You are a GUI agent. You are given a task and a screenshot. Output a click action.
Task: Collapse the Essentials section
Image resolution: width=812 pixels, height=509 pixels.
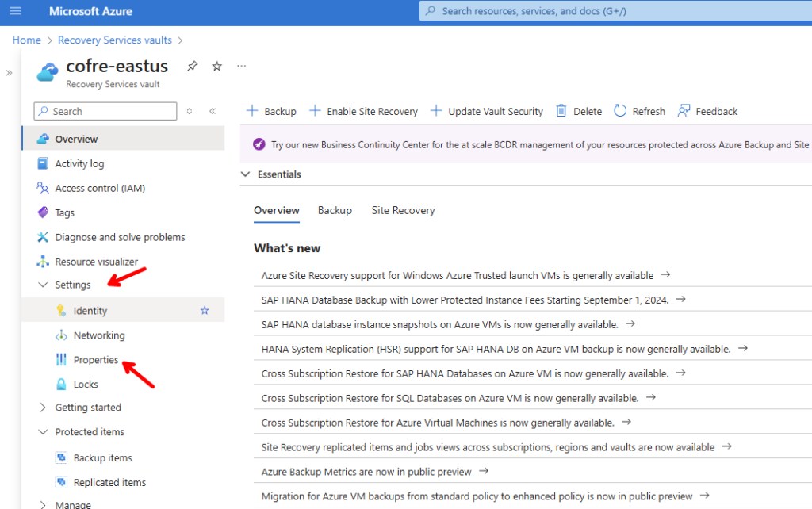click(x=245, y=174)
